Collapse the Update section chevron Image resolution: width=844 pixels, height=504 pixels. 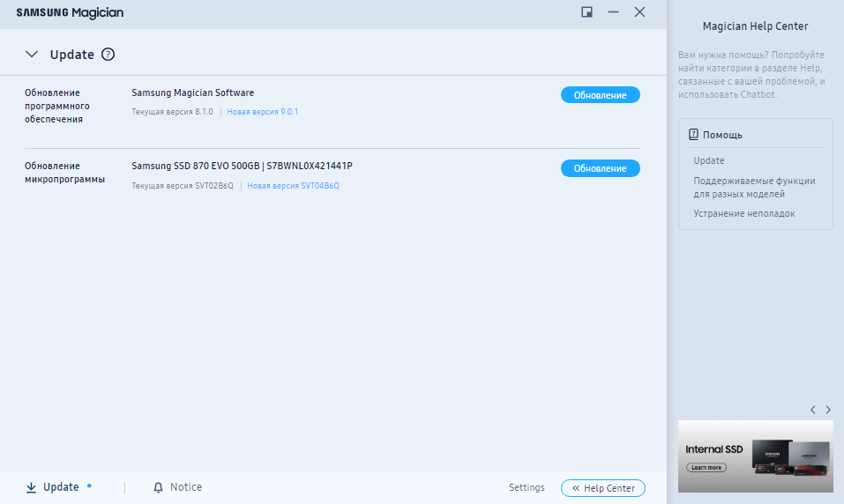(32, 55)
